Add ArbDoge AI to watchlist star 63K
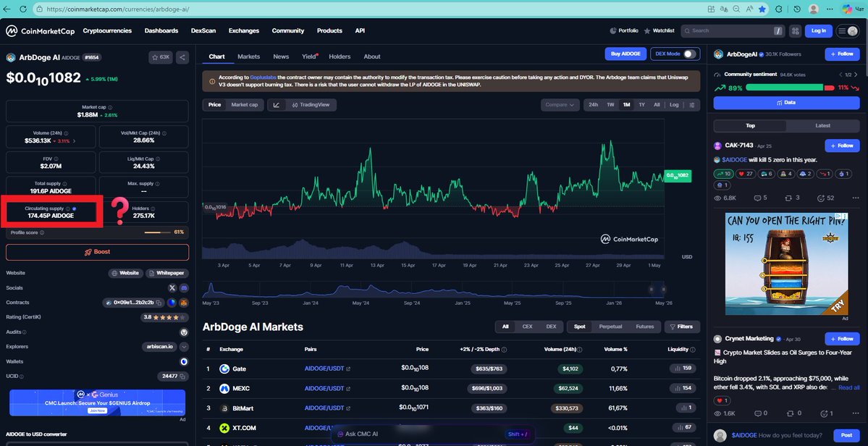 161,57
